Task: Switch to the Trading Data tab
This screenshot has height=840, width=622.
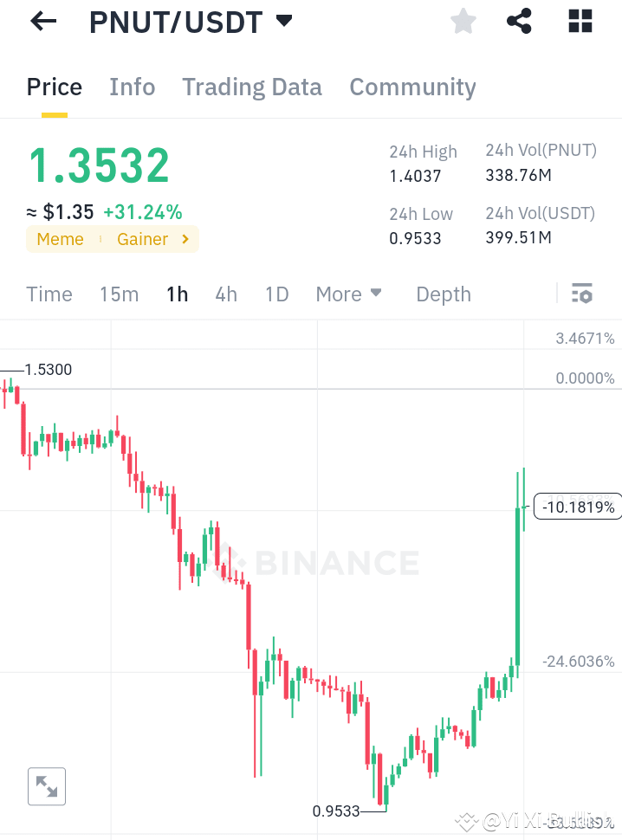Action: [251, 87]
